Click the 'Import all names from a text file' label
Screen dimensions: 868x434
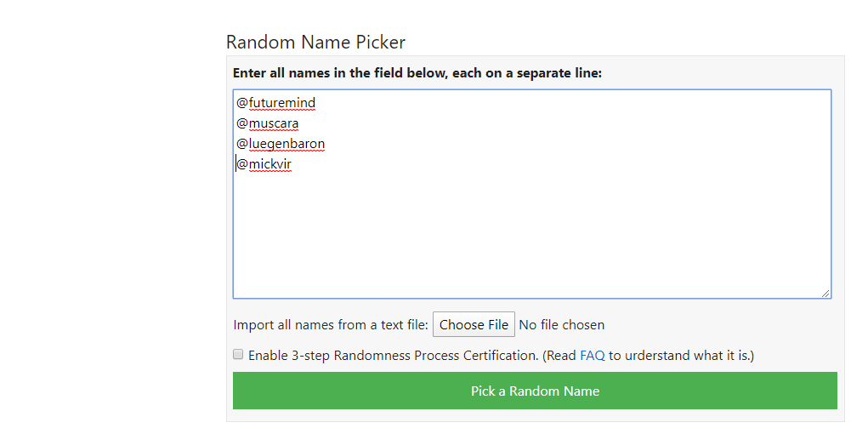331,325
